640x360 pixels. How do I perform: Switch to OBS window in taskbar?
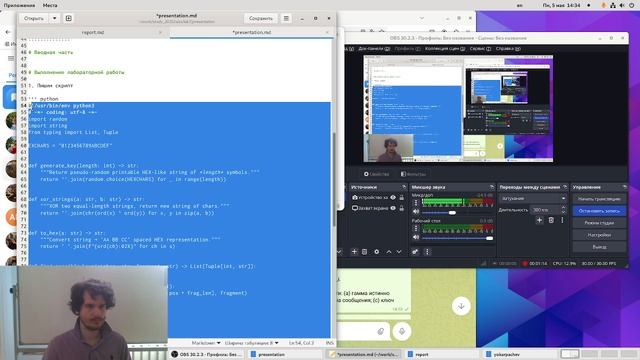[x=207, y=354]
